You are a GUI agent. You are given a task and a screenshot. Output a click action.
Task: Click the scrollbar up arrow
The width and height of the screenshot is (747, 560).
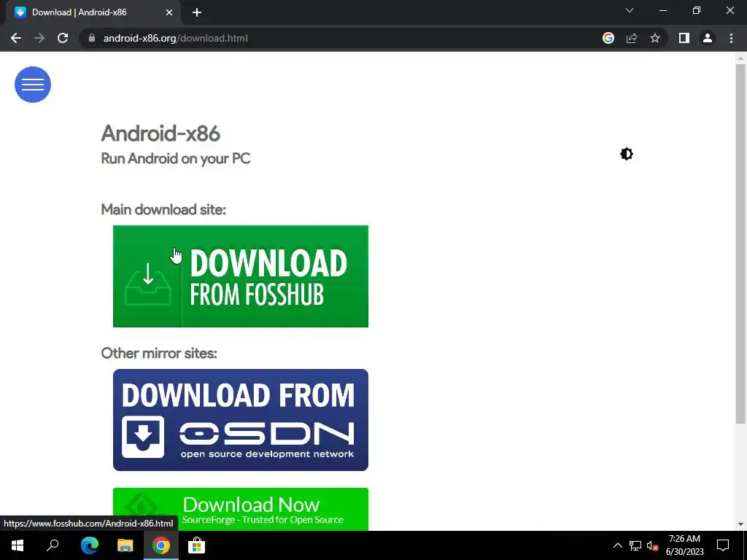[740, 58]
